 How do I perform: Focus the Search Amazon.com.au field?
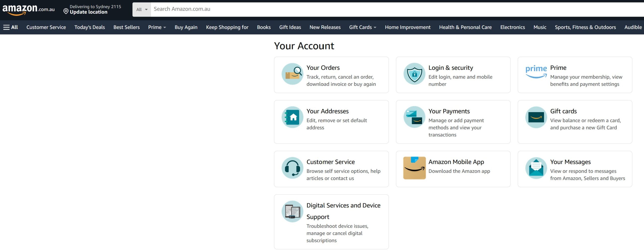[x=377, y=9]
